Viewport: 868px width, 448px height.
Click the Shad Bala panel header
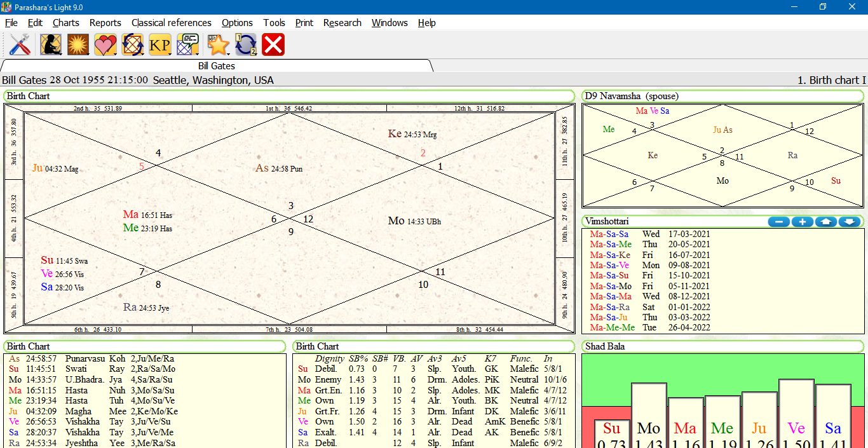click(x=722, y=346)
